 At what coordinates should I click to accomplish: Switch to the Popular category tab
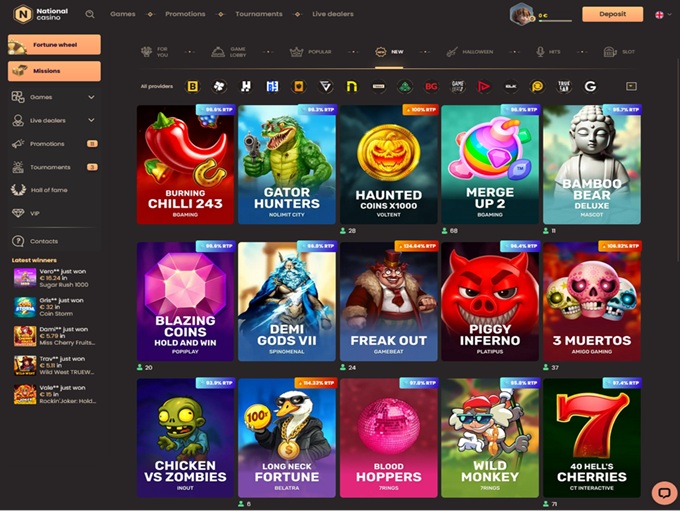[x=310, y=51]
